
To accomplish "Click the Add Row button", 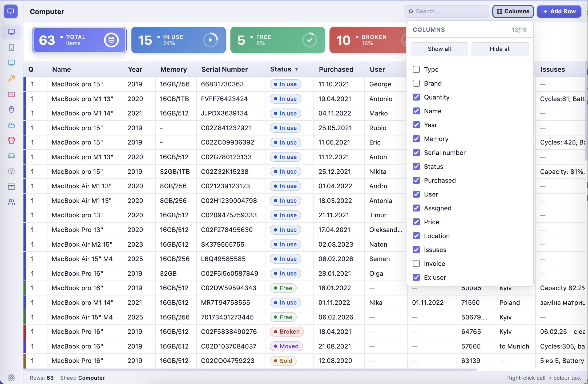I will (x=559, y=11).
